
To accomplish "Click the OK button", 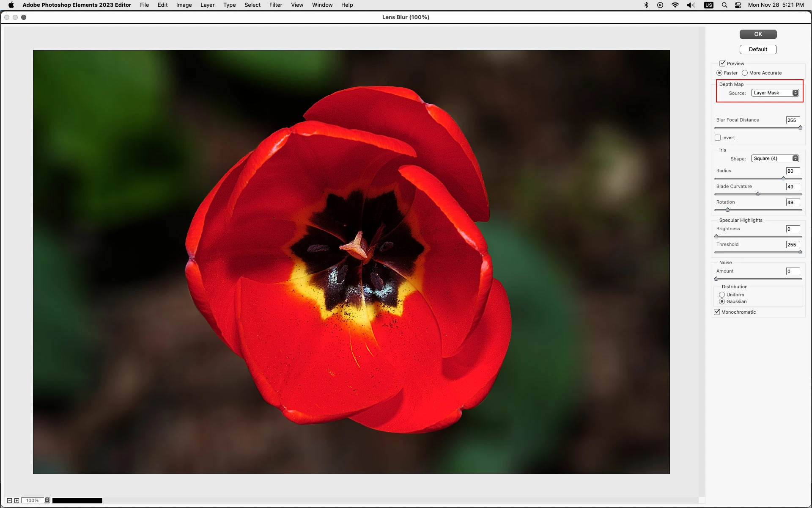I will [x=758, y=34].
